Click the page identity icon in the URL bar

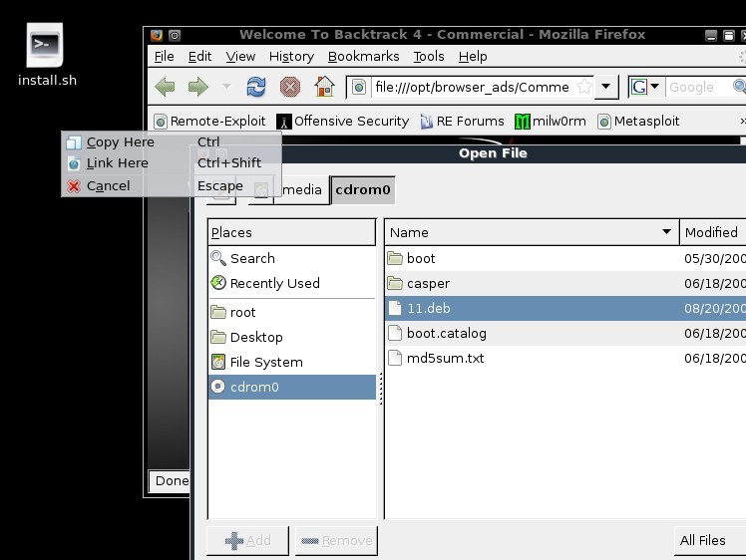click(359, 87)
